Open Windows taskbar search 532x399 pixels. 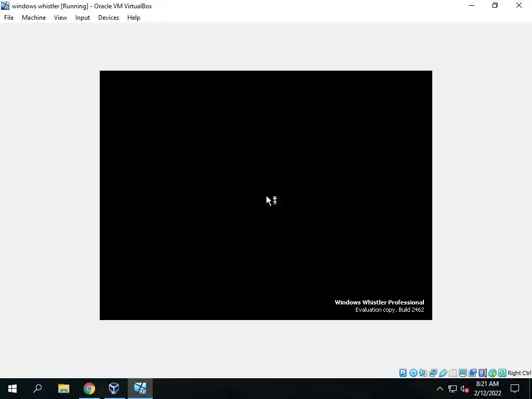click(x=37, y=389)
